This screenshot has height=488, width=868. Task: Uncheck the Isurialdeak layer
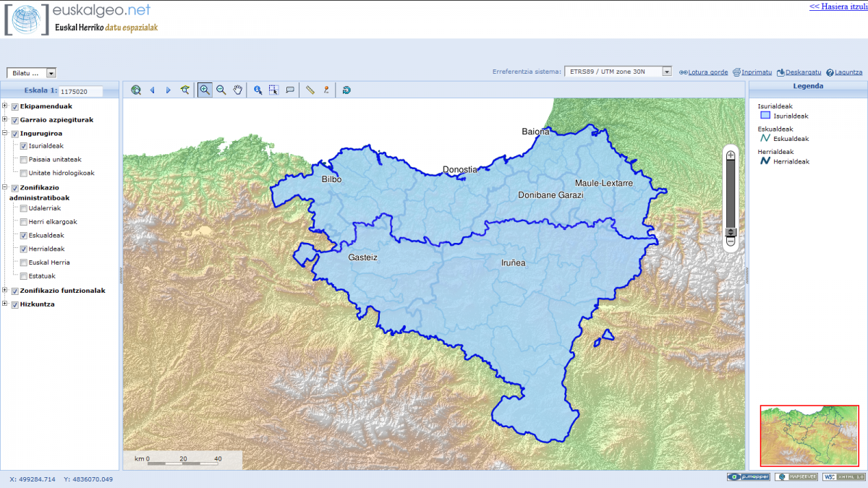pyautogui.click(x=24, y=147)
